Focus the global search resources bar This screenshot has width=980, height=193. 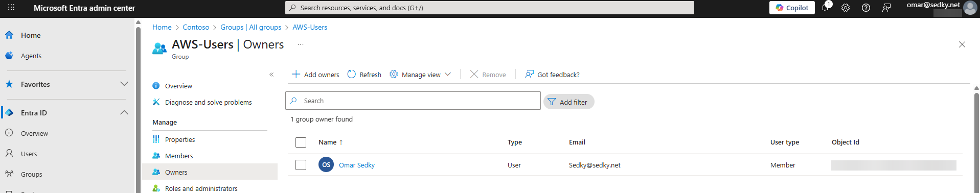(489, 8)
